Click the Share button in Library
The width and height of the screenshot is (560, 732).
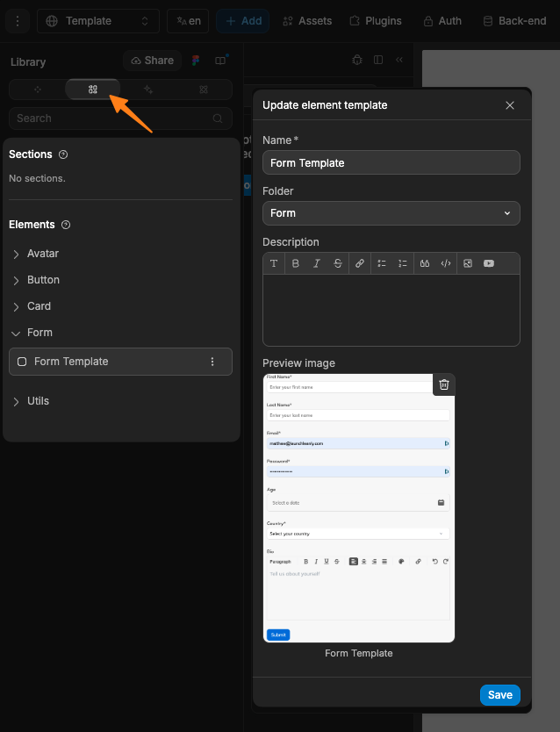pos(152,61)
